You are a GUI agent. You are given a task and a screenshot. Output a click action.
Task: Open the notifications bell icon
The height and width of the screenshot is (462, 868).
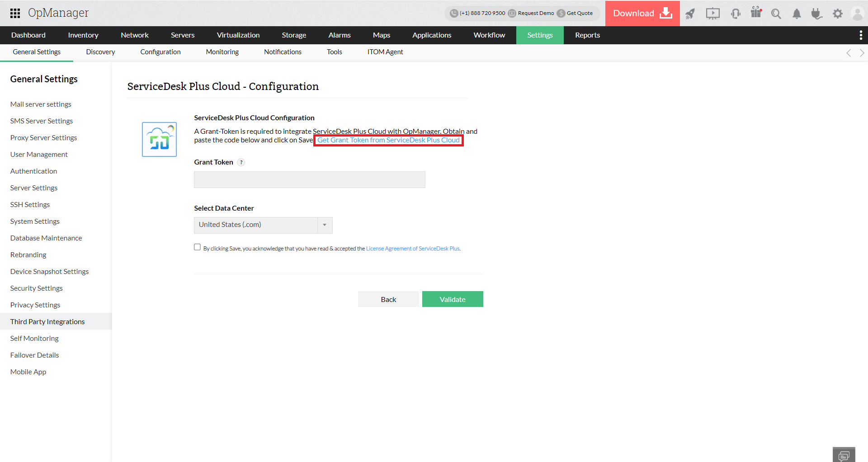[797, 14]
